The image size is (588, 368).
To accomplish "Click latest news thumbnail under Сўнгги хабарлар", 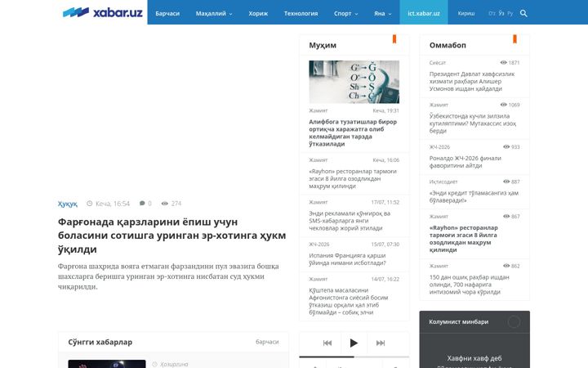I will [107, 364].
